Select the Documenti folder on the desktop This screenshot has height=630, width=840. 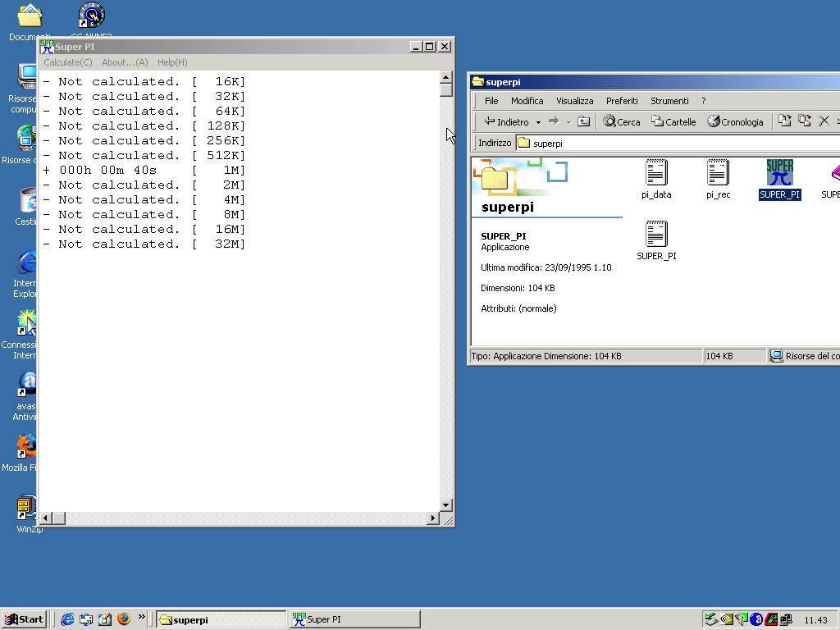[x=30, y=23]
